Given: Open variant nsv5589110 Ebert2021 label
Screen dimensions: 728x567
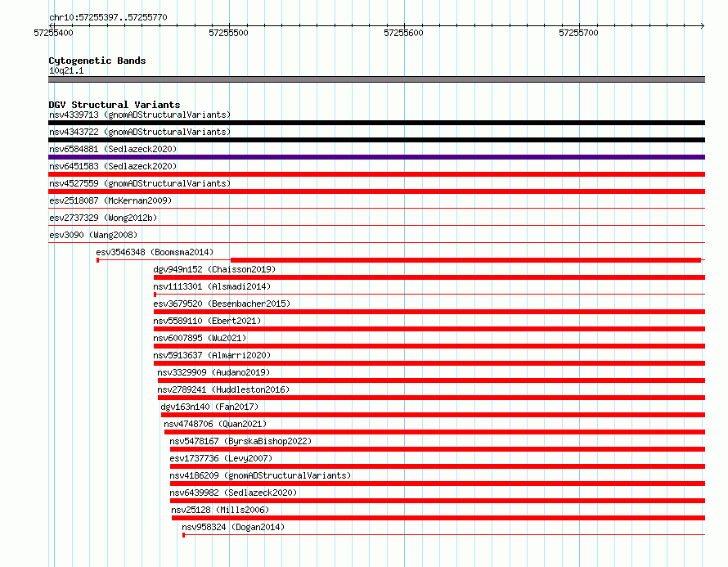Looking at the screenshot, I should [207, 321].
